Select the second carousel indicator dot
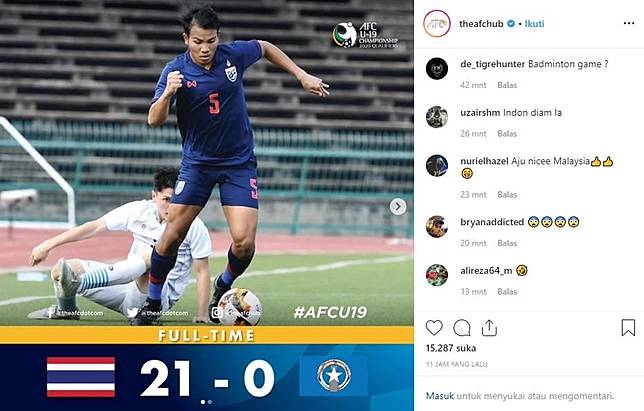 (x=210, y=402)
